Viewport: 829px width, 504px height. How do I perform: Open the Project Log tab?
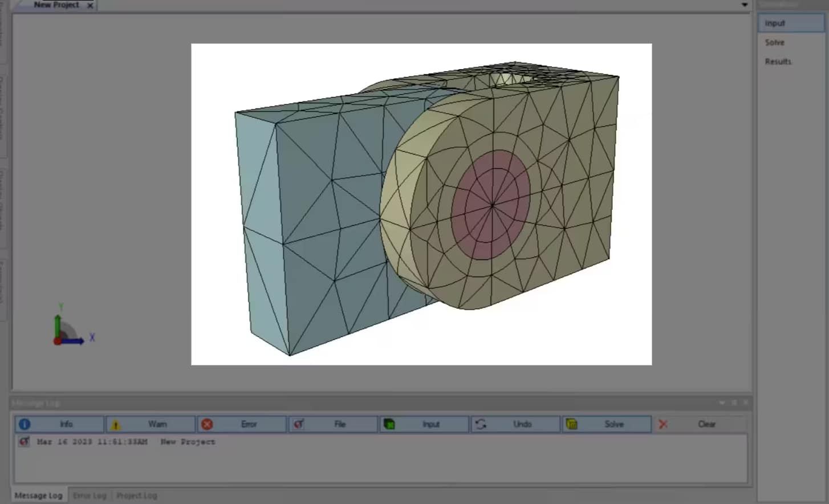click(136, 495)
